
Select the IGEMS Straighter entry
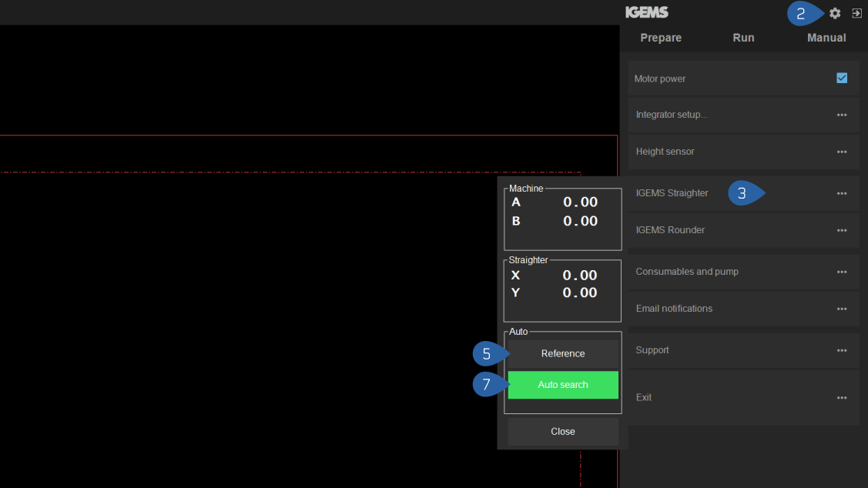tap(743, 193)
